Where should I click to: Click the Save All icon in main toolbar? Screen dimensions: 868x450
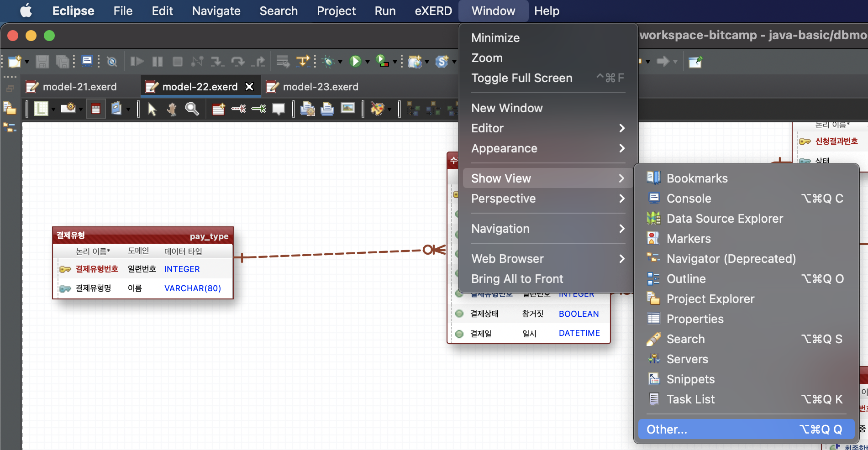click(x=63, y=61)
